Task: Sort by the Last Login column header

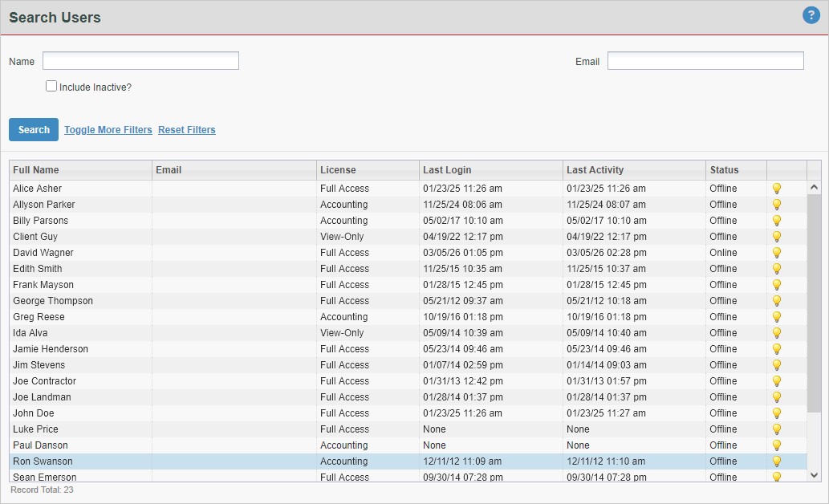Action: point(447,170)
